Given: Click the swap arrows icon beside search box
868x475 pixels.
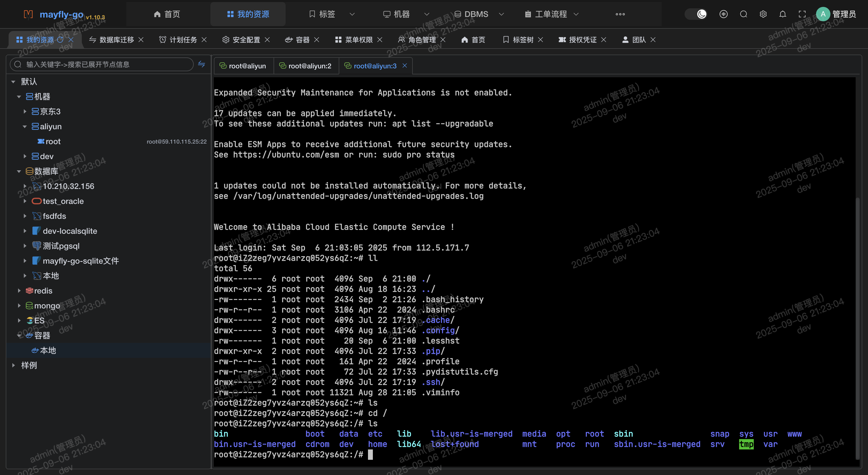Looking at the screenshot, I should point(201,64).
